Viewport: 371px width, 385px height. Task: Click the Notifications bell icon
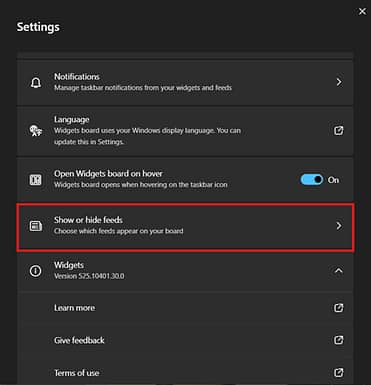point(36,82)
